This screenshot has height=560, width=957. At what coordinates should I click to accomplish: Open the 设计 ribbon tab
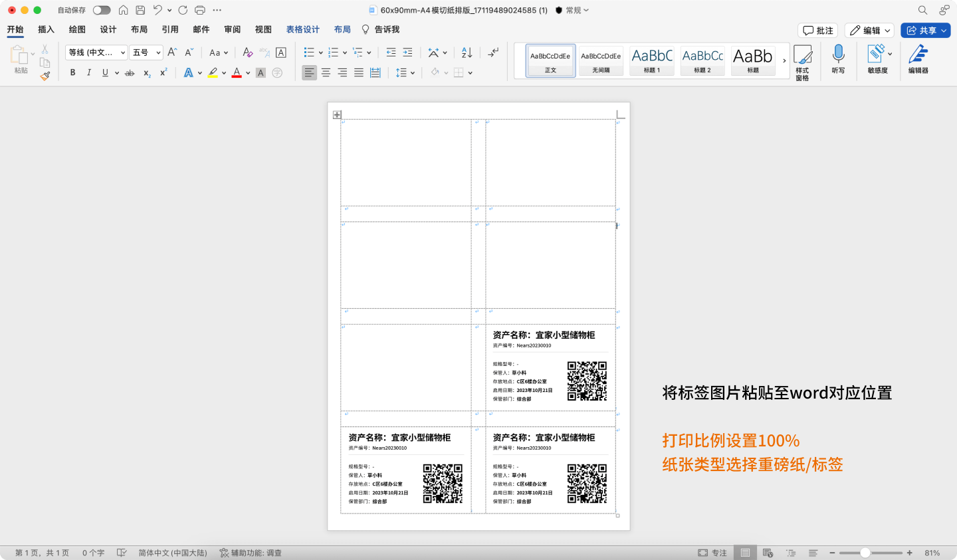(x=108, y=29)
